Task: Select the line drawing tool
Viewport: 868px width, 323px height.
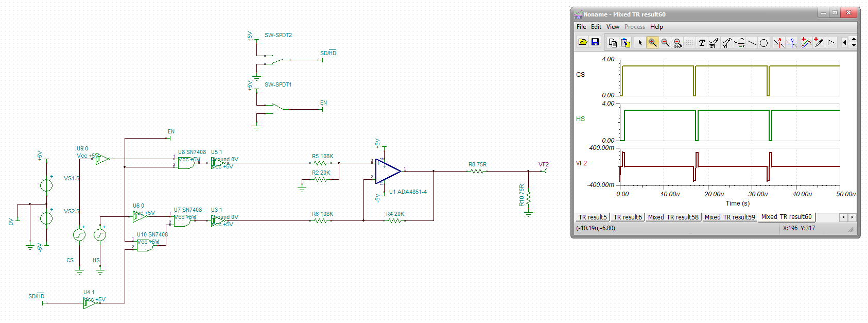Action: pos(752,43)
